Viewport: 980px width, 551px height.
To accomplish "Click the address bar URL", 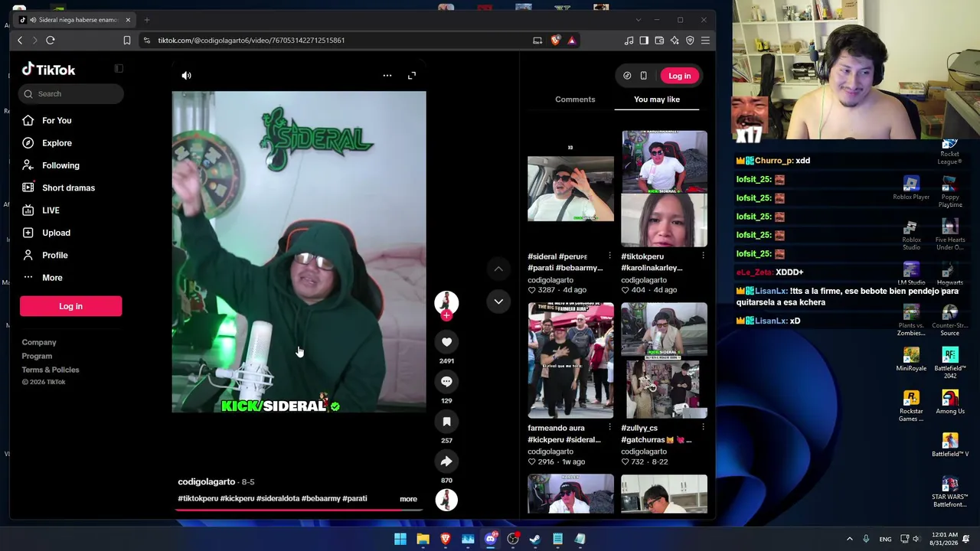I will [251, 41].
